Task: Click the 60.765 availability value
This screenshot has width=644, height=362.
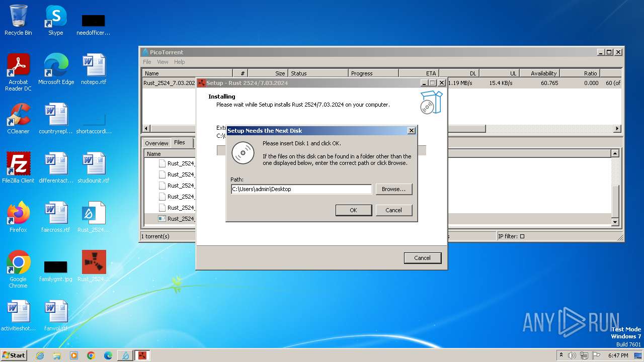Action: pyautogui.click(x=549, y=83)
